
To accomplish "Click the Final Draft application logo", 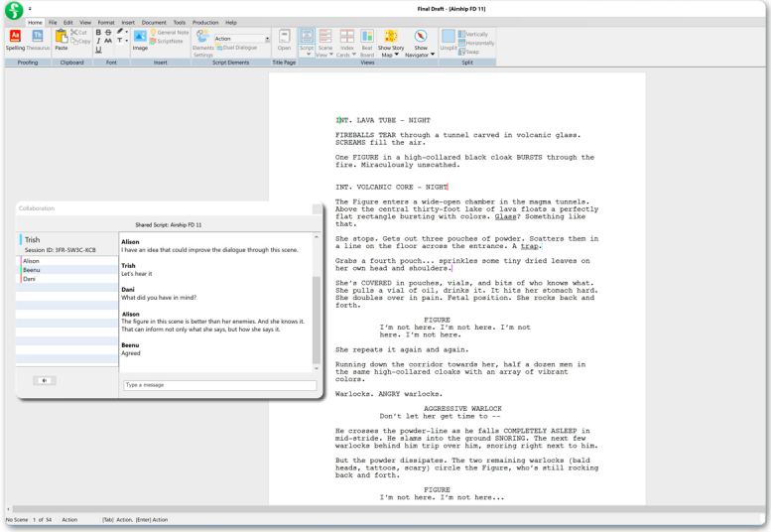I will 14,9.
